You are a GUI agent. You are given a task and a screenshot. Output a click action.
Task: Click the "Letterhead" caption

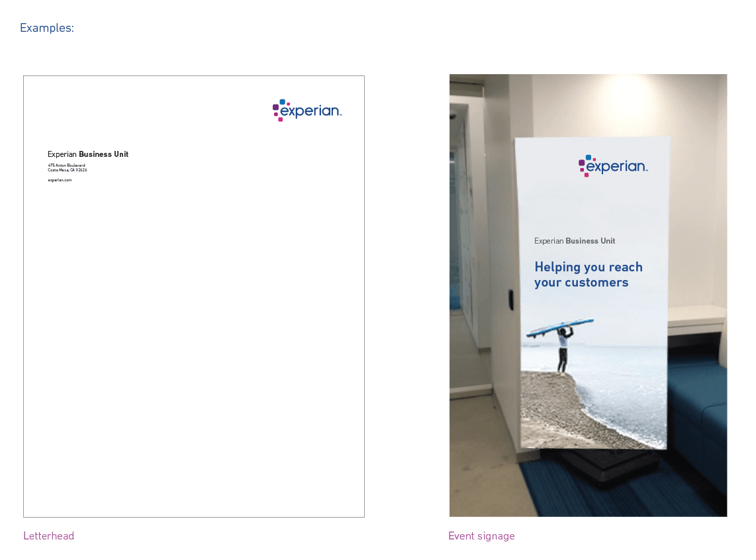48,536
